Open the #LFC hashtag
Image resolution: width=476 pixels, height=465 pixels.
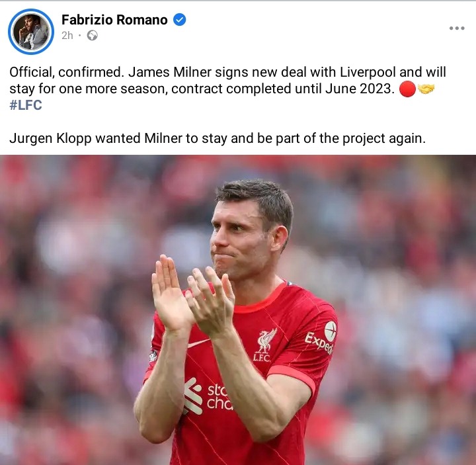[26, 105]
